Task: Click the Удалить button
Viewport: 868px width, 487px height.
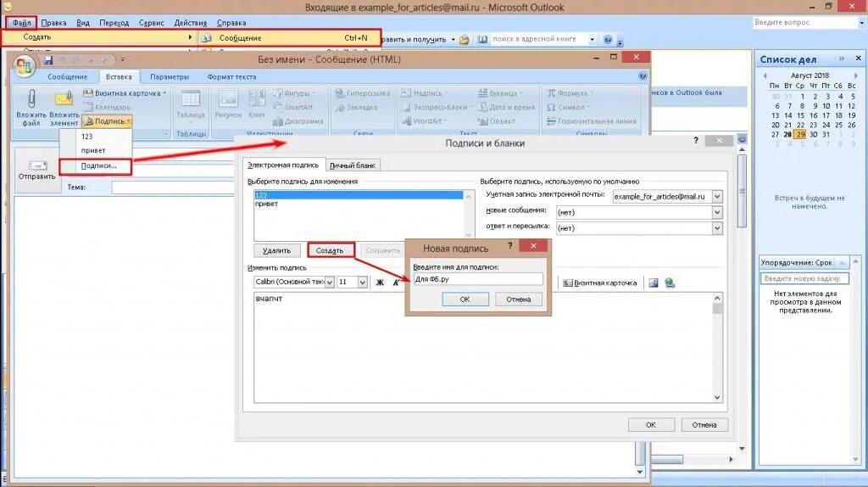Action: (277, 250)
